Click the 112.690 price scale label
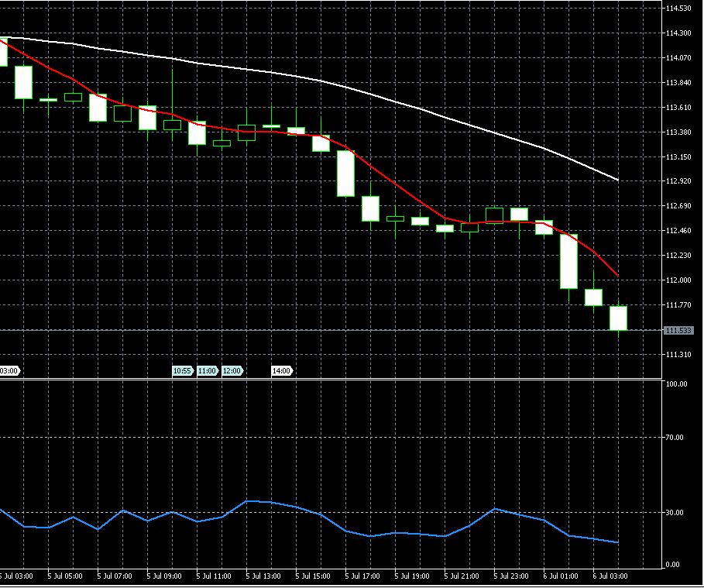The width and height of the screenshot is (704, 588). pos(678,206)
